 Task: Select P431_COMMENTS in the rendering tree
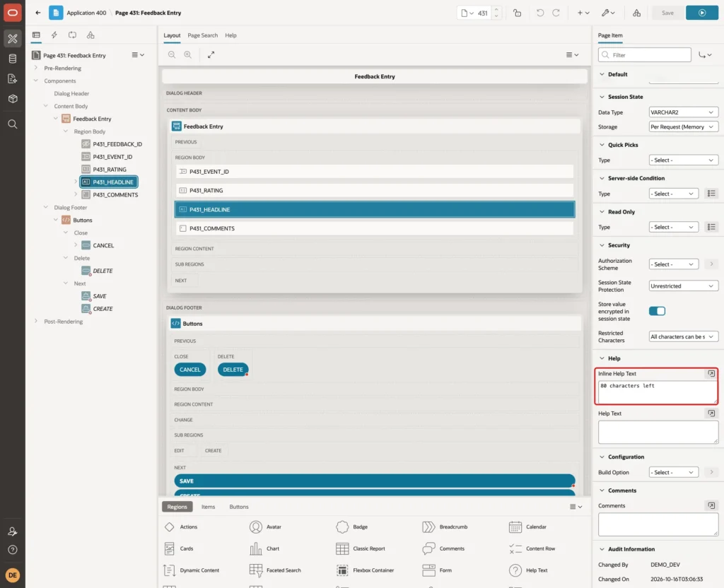click(x=115, y=195)
